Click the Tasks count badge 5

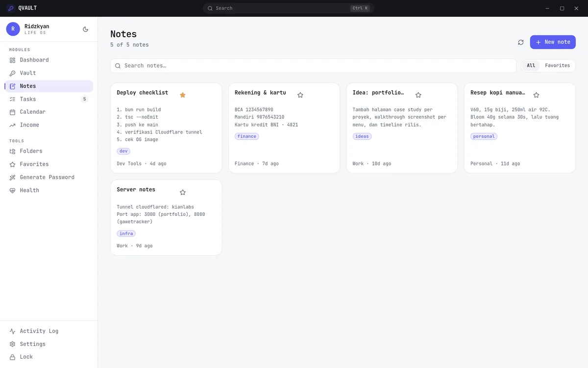pyautogui.click(x=84, y=99)
